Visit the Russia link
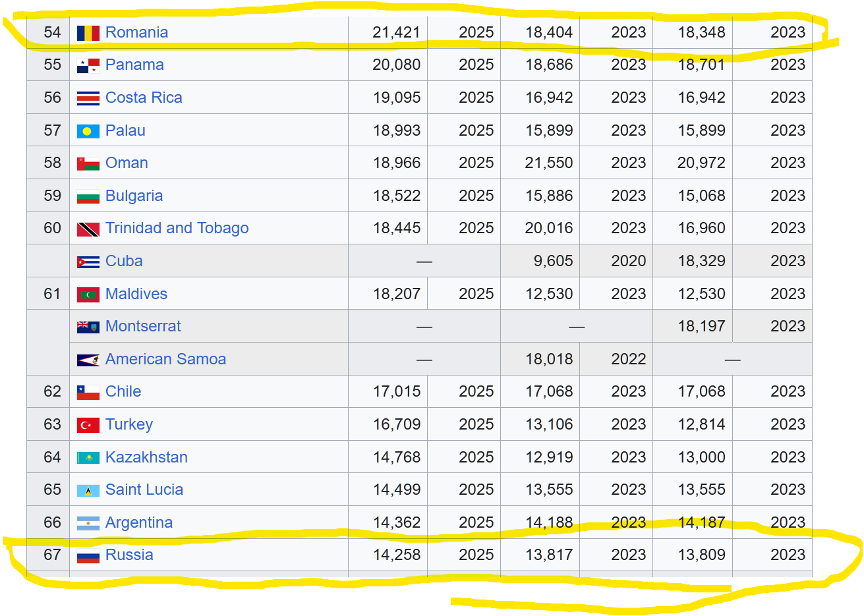This screenshot has height=616, width=864. click(129, 555)
